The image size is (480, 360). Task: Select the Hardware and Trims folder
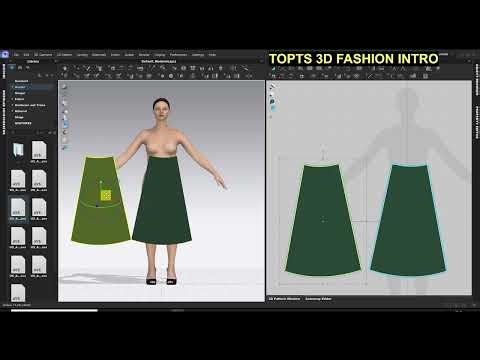click(30, 105)
